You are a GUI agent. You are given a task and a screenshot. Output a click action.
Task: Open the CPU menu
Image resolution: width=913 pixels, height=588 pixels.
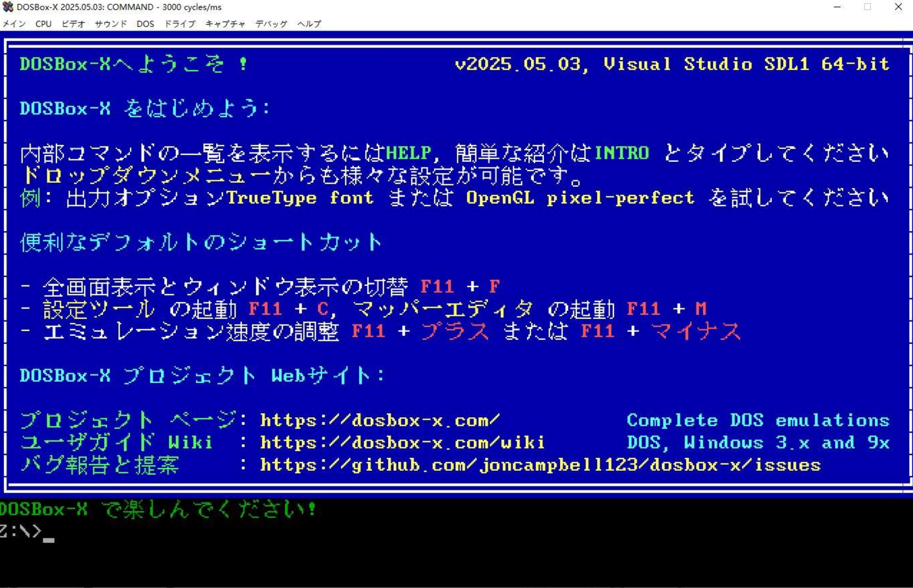pos(43,24)
